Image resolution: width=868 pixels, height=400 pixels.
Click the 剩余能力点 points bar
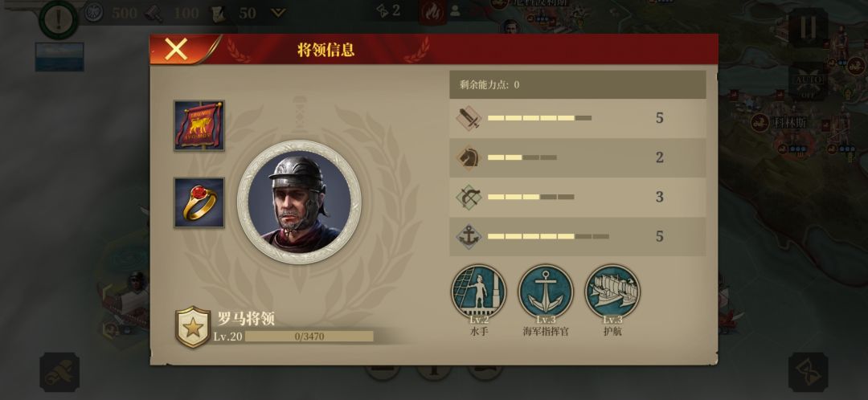[x=577, y=84]
